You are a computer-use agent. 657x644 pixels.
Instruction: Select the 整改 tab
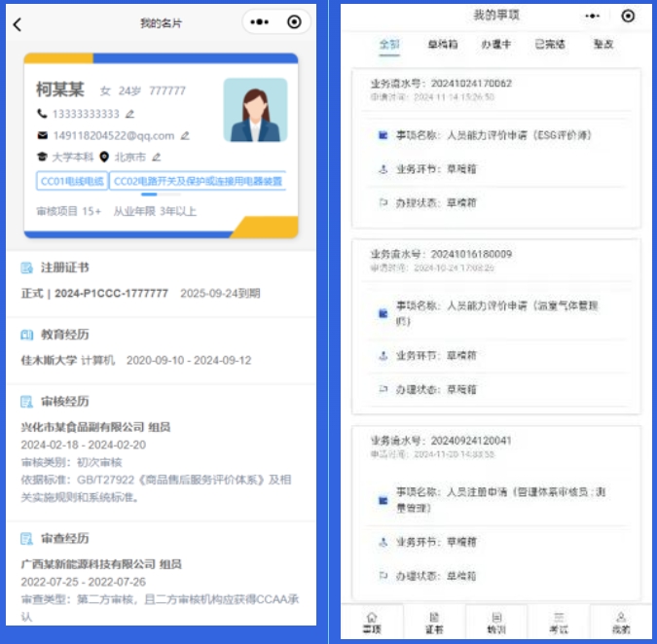pos(603,45)
